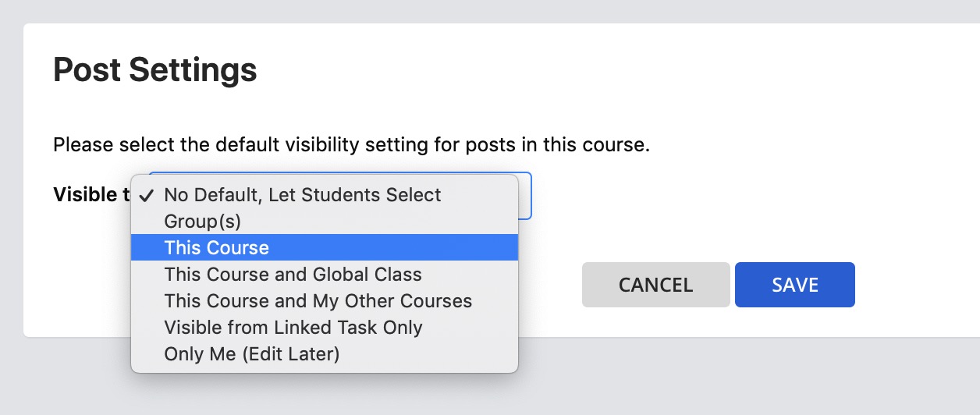Choose the Group(s) visibility option
980x415 pixels.
click(325, 222)
